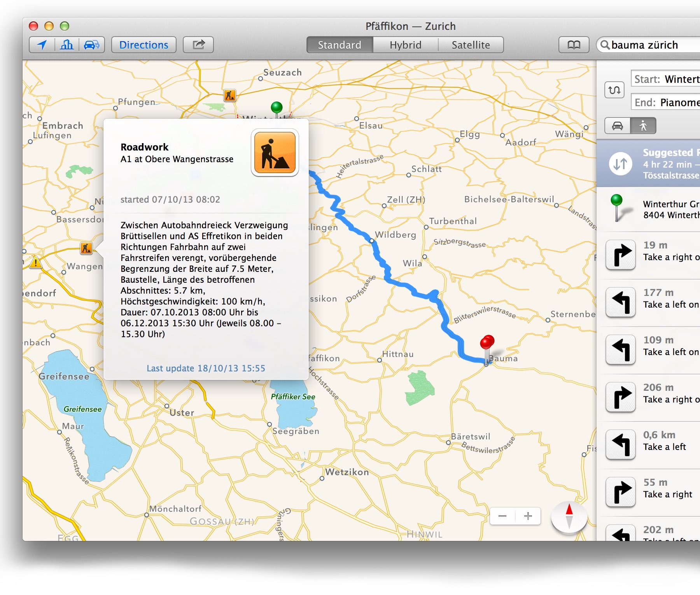This screenshot has width=700, height=595.
Task: Click the current location arrow icon
Action: (42, 45)
